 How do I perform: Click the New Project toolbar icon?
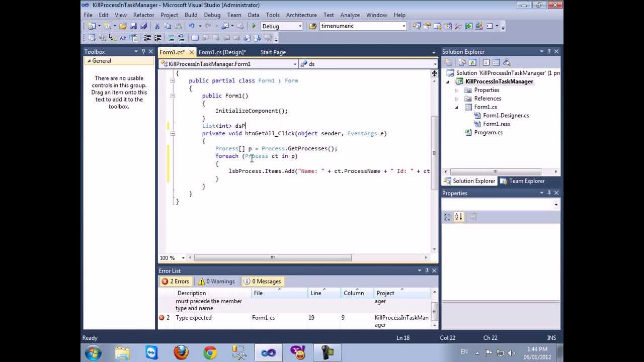[x=92, y=26]
